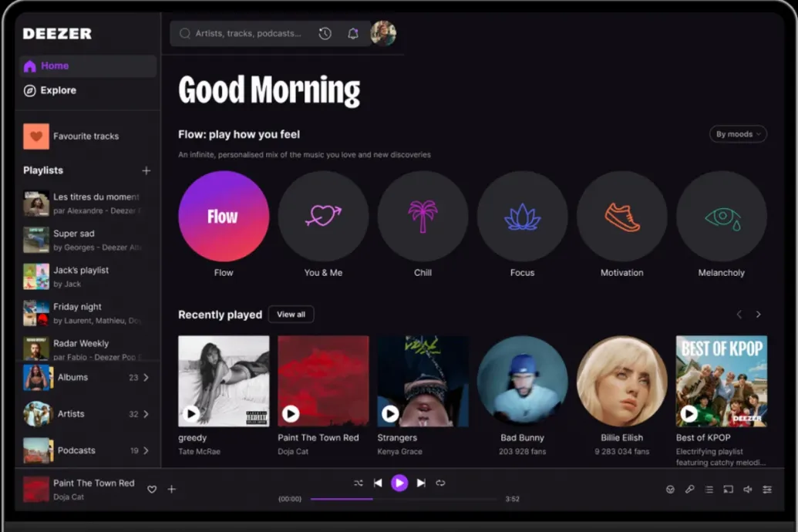Open the lyrics microphone icon in player
798x532 pixels.
690,490
